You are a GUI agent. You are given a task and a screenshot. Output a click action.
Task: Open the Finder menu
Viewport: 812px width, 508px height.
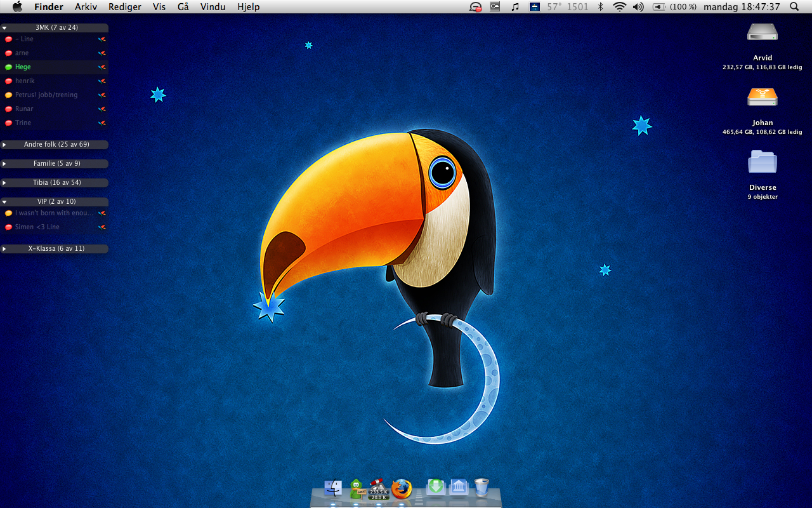tap(49, 7)
